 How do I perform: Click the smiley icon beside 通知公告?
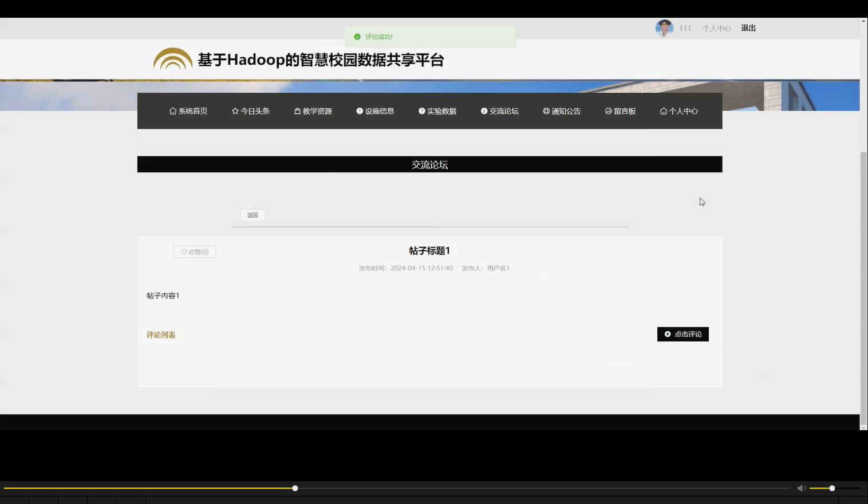point(546,111)
